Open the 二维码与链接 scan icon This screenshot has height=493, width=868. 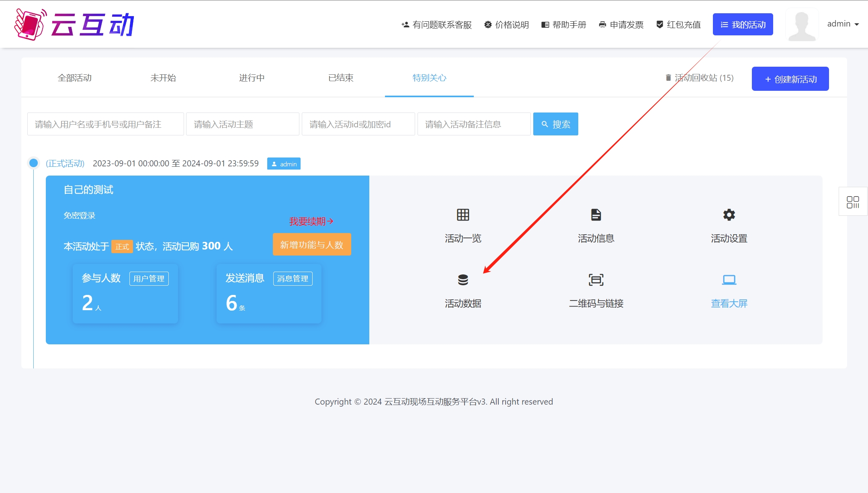click(596, 280)
